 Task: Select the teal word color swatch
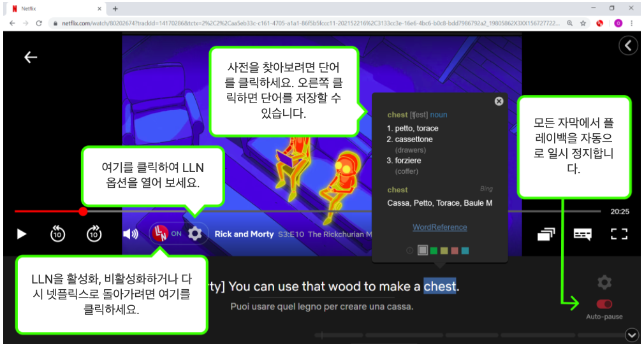465,250
